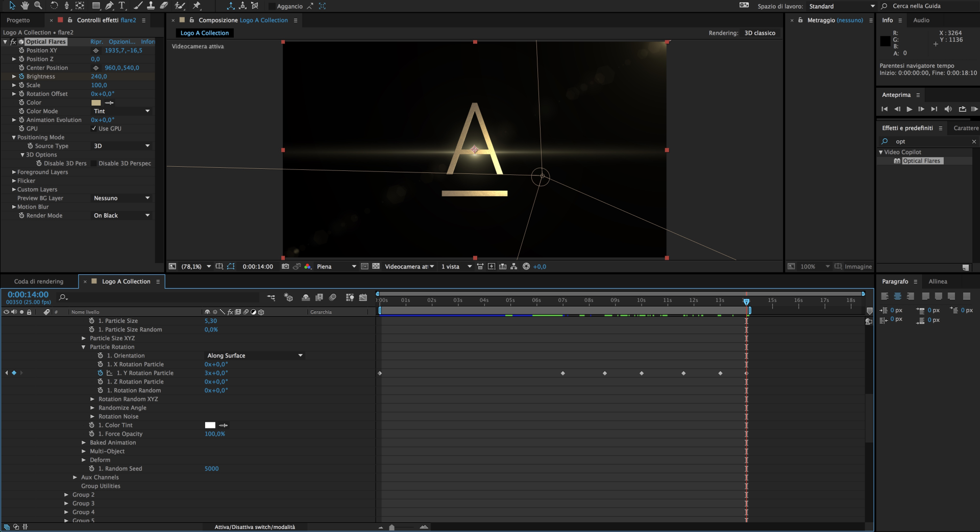Viewport: 980px width, 532px height.
Task: Expand the Foreground Layers group
Action: tap(14, 172)
